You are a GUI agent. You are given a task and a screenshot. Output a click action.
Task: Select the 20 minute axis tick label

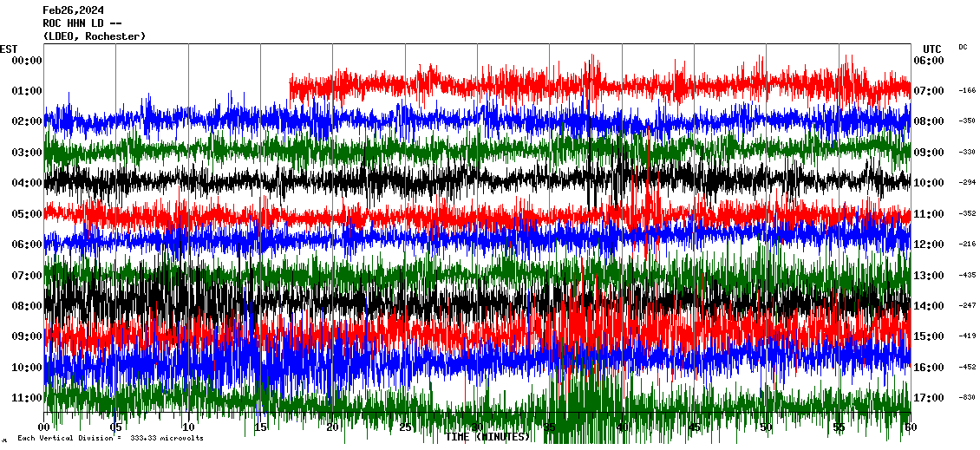[333, 427]
